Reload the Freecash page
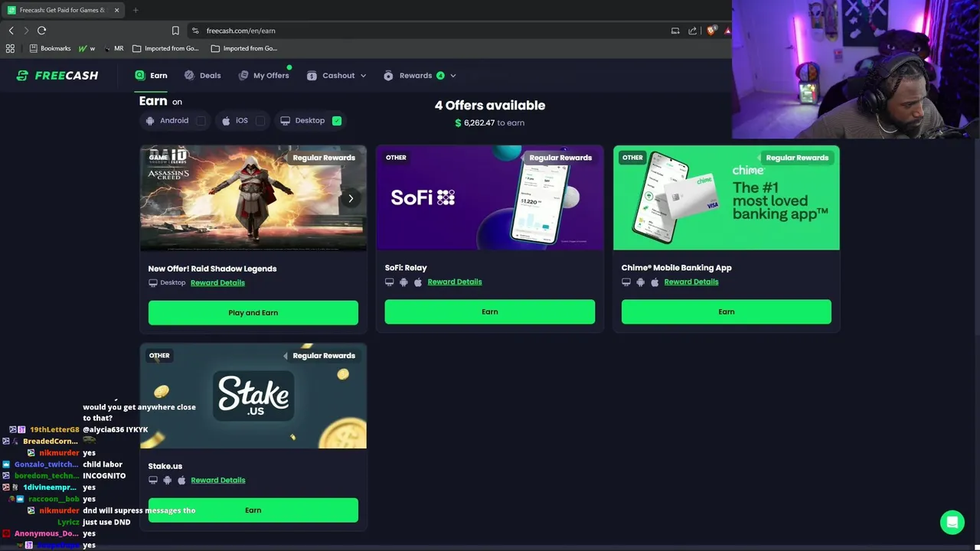 click(x=41, y=31)
